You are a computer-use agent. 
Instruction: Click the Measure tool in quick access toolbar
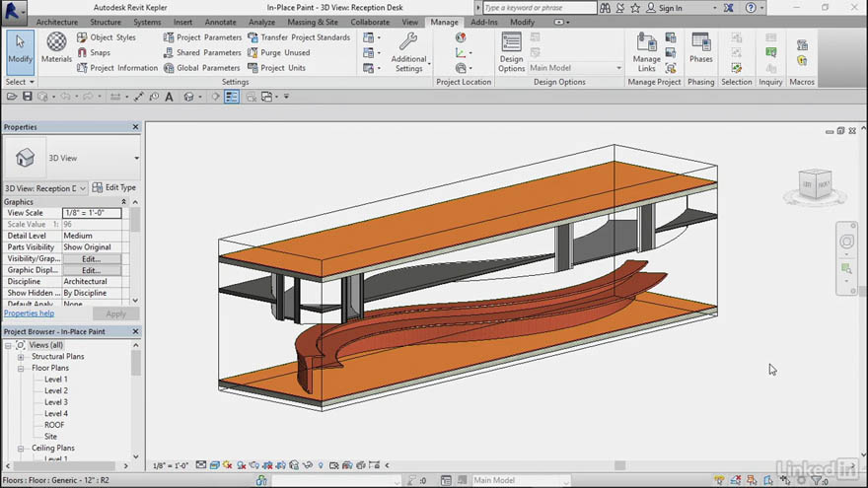tap(115, 97)
